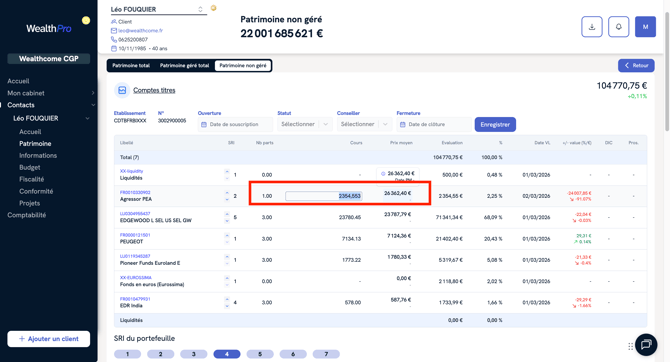The height and width of the screenshot is (362, 670).
Task: Open the Léo FOUQUIER client selector
Action: coord(158,9)
